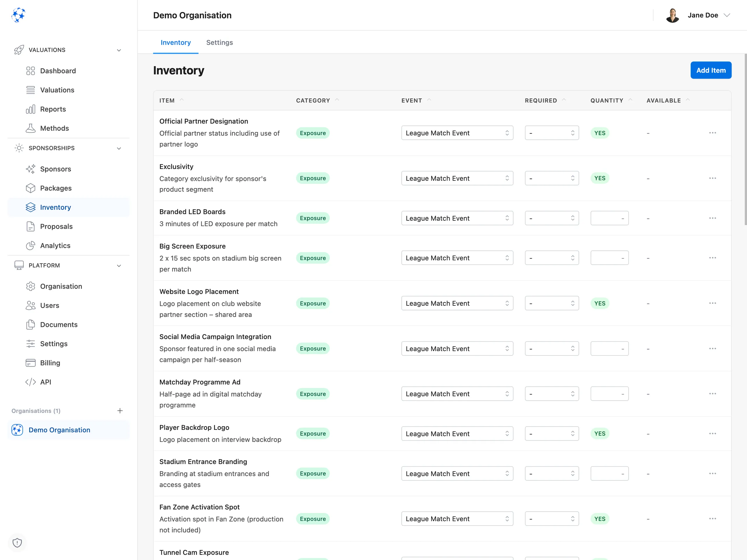Screen dimensions: 747x560
Task: Collapse the PLATFORM sidebar section
Action: 119,266
